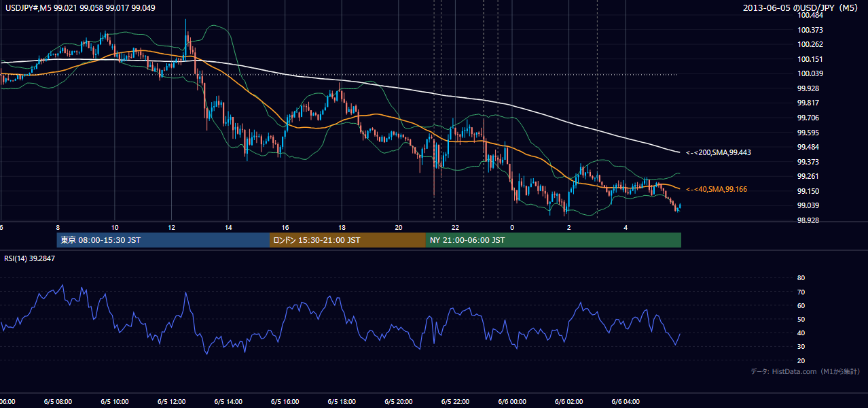Click hour label 14 on the price chart axis

pyautogui.click(x=228, y=227)
